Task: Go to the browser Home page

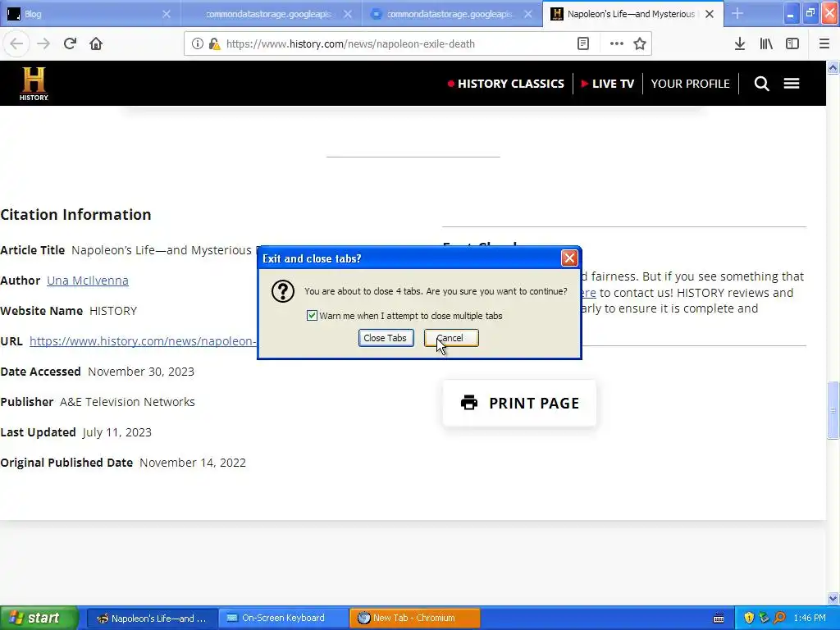Action: click(96, 43)
